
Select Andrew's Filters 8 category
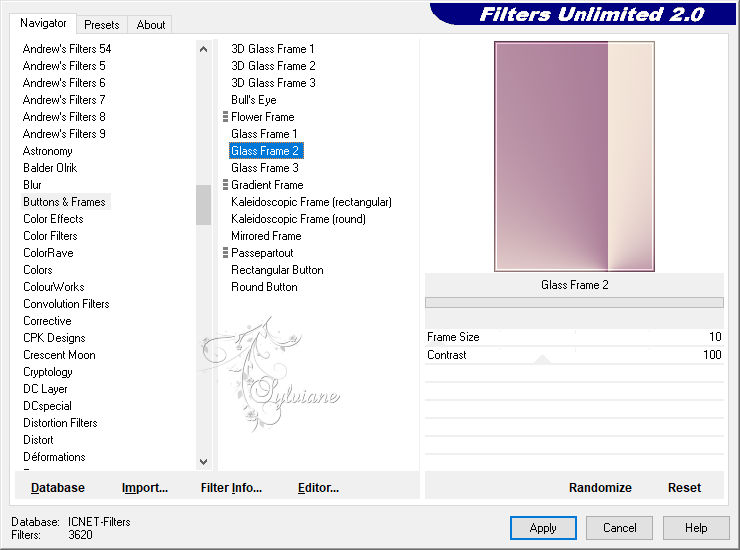point(64,117)
